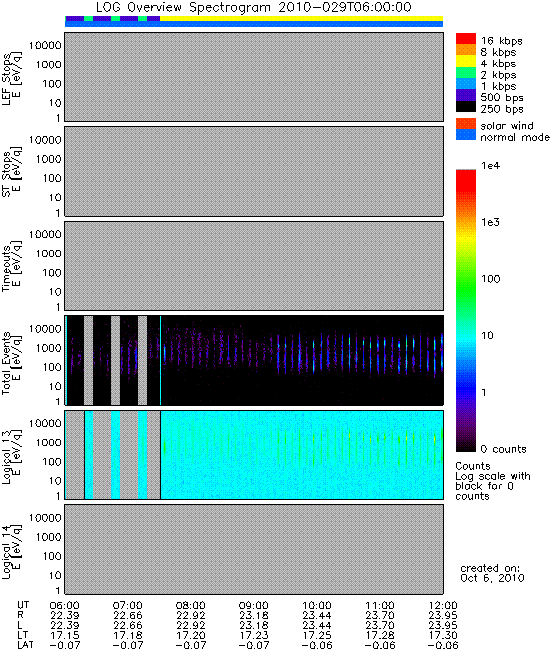Image resolution: width=552 pixels, height=651 pixels.
Task: Click the 10000 tick on the LEF Stops axis
Action: [x=45, y=45]
